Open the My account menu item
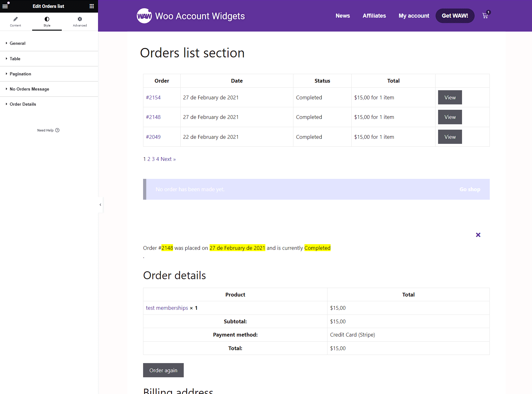The height and width of the screenshot is (394, 532). pos(414,16)
